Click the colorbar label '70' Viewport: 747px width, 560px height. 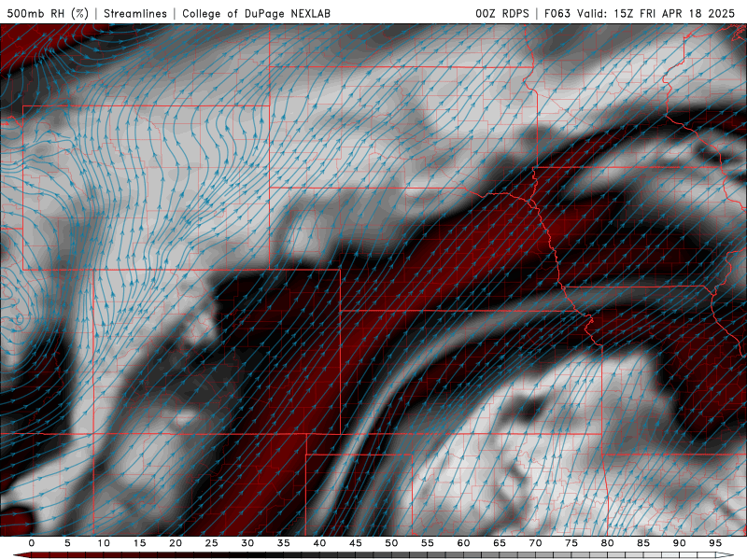click(535, 543)
